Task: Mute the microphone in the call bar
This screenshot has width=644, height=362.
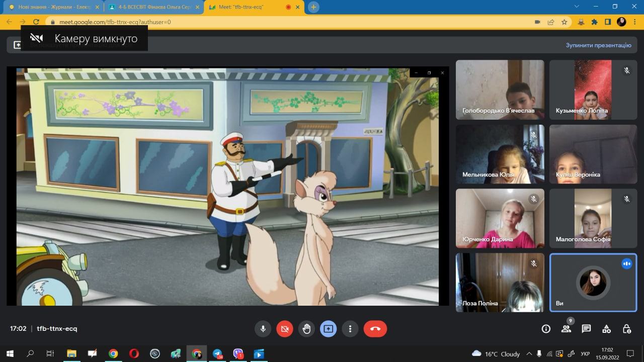Action: pyautogui.click(x=263, y=329)
